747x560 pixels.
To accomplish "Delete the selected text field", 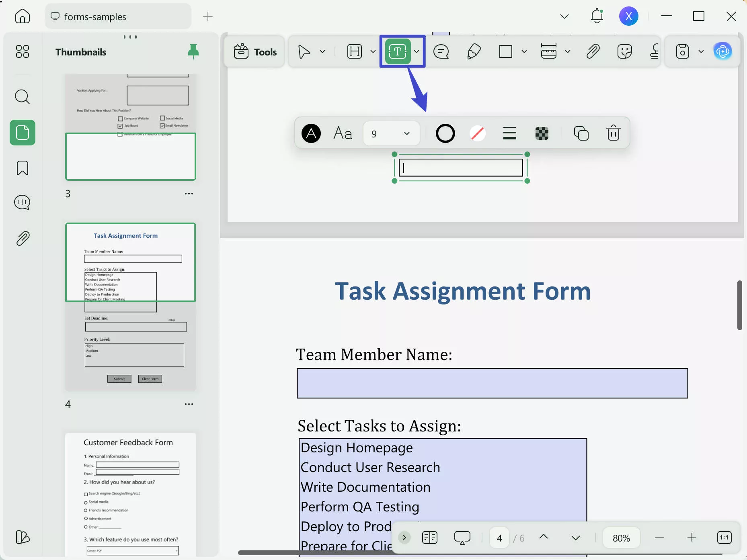I will click(613, 133).
